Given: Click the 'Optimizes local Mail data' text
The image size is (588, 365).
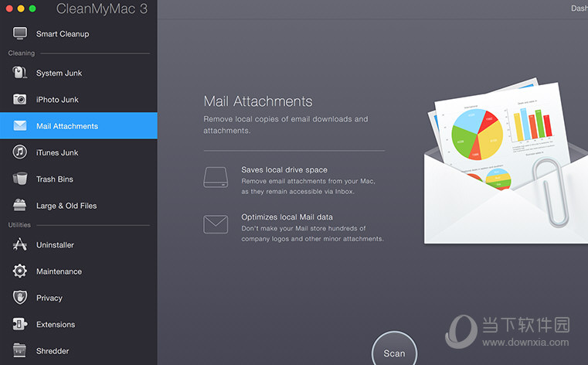Looking at the screenshot, I should coord(287,217).
